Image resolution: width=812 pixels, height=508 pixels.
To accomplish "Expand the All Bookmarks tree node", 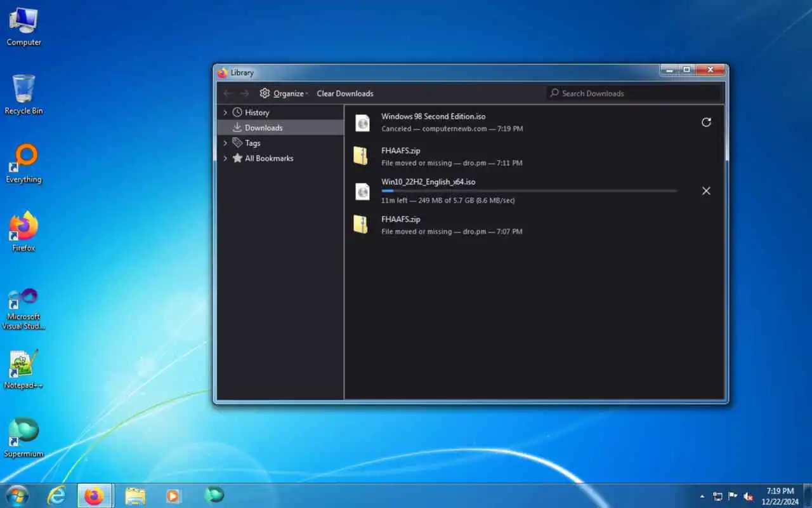I will [225, 158].
